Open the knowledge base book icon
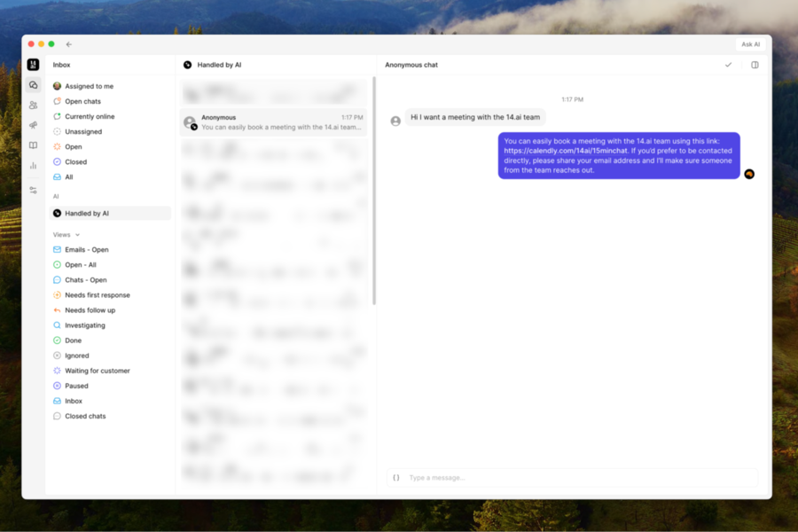Screen dimensions: 798x532 coord(32,145)
